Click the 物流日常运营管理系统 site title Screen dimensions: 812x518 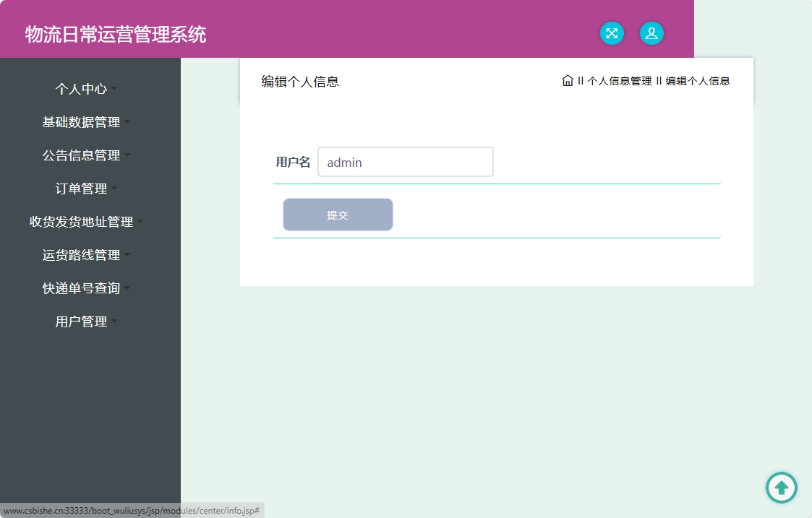click(114, 34)
